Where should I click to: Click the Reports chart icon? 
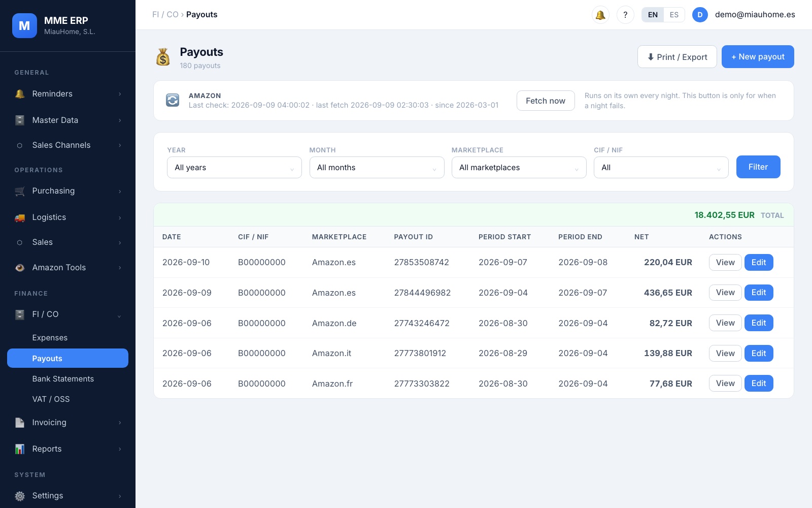click(20, 449)
